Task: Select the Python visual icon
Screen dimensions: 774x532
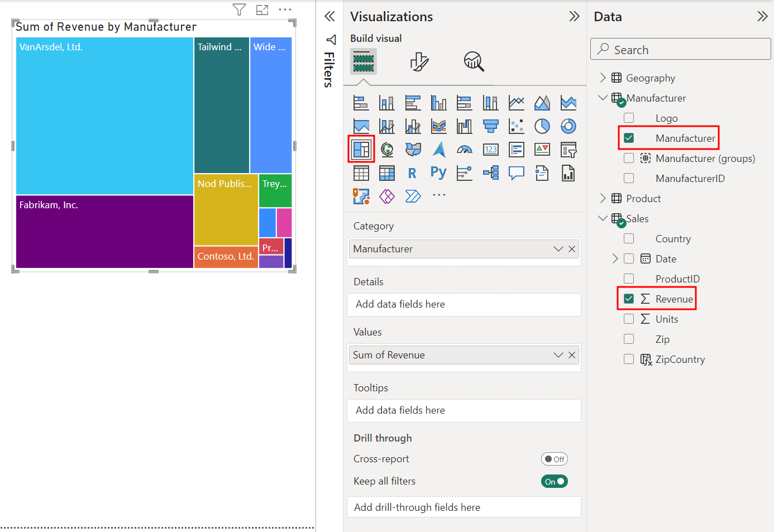Action: (438, 173)
